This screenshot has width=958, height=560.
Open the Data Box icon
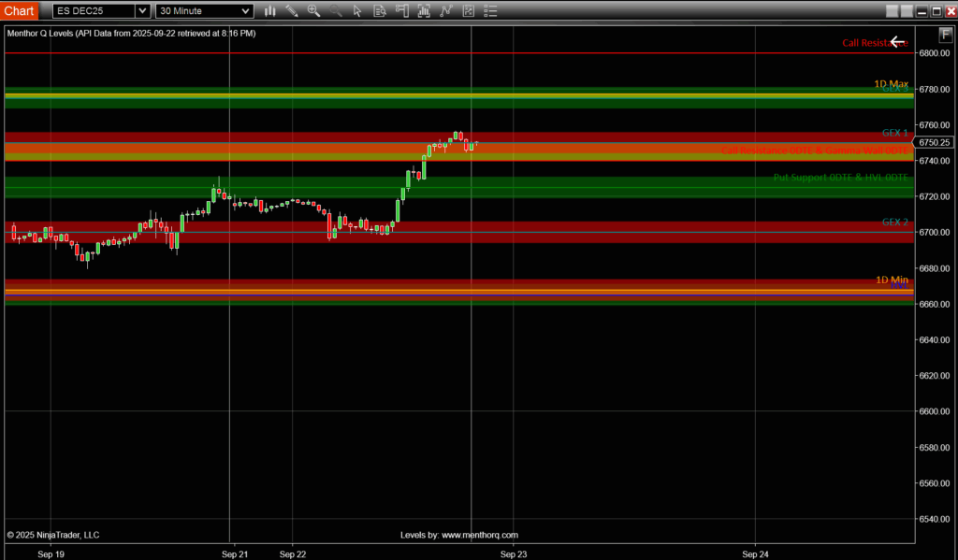[x=380, y=10]
